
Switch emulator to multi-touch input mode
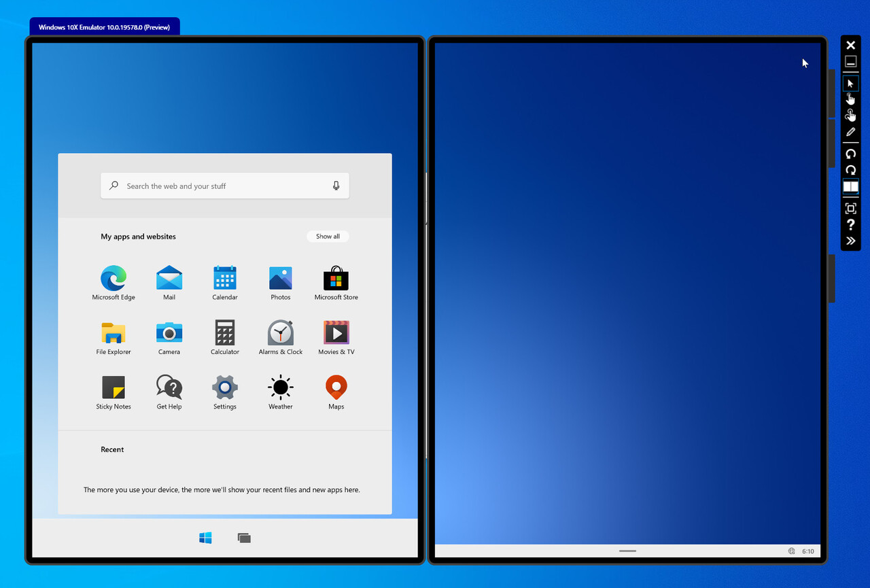850,116
